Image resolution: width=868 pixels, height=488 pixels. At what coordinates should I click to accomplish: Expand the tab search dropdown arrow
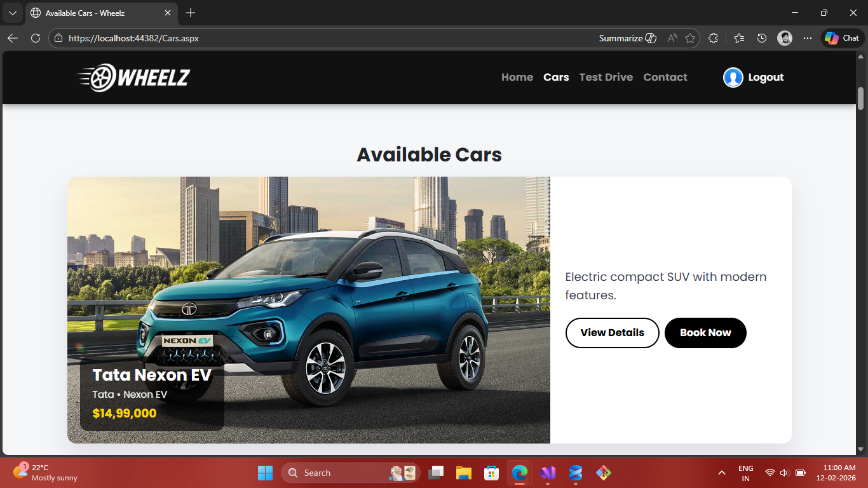pos(12,13)
